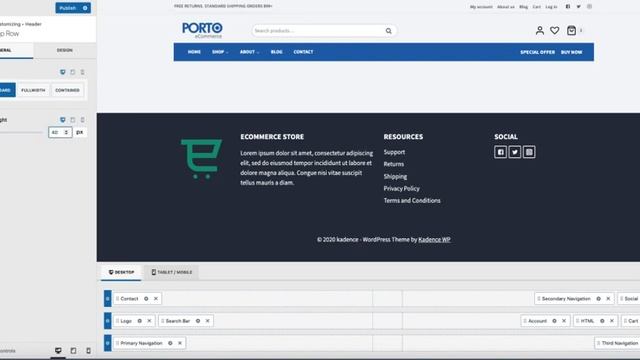The width and height of the screenshot is (640, 360).
Task: Follow the Kadence WP link
Action: click(x=434, y=240)
